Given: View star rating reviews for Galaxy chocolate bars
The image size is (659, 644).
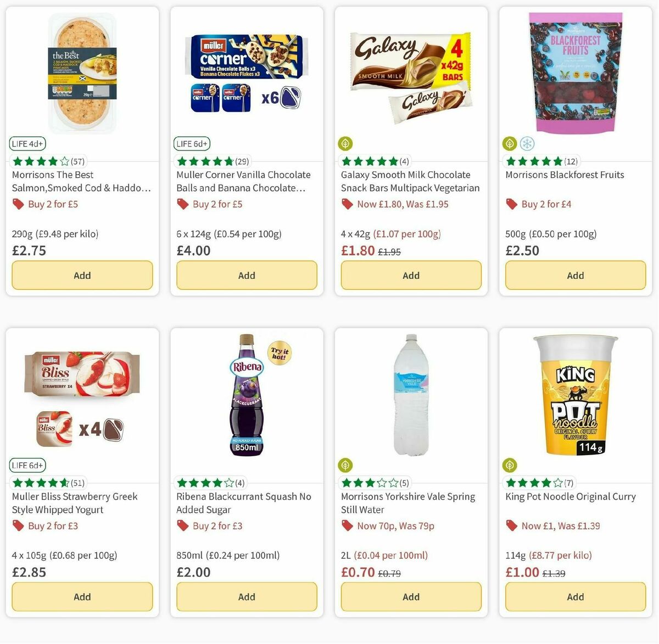Looking at the screenshot, I should pos(372,161).
